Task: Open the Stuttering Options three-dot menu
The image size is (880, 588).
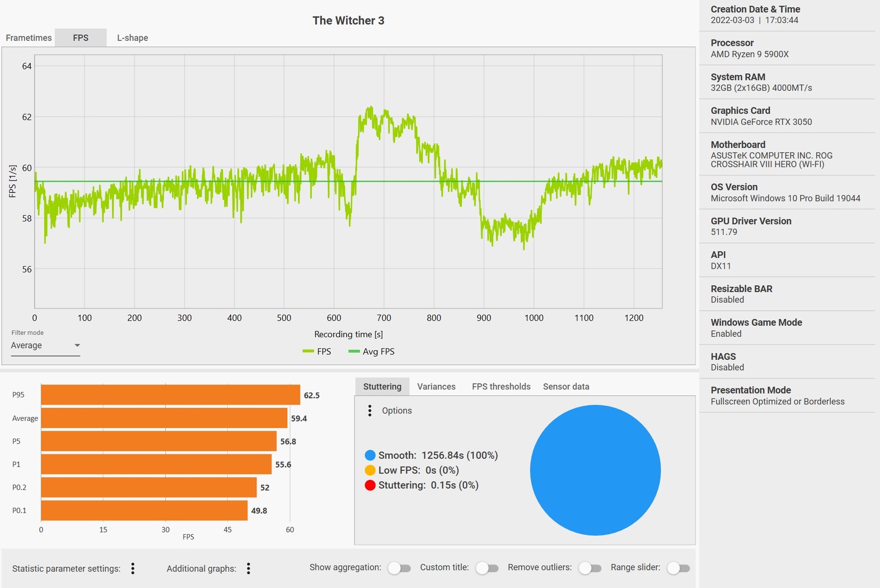Action: (x=370, y=411)
